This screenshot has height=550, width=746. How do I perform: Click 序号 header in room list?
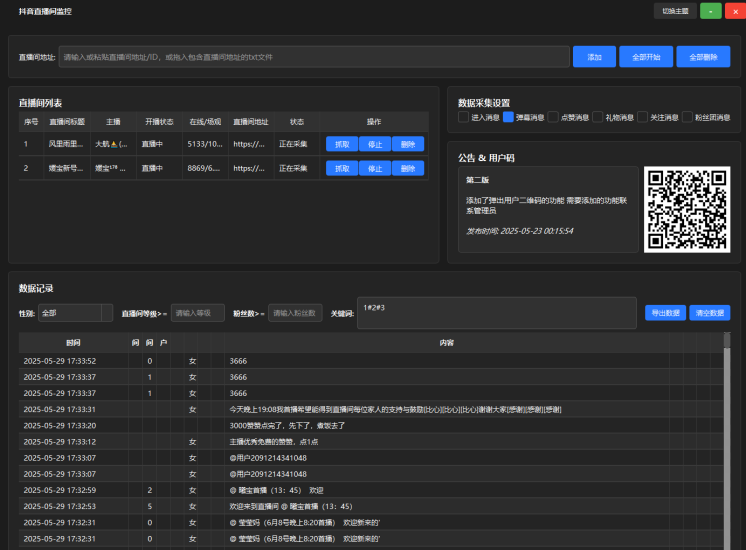click(31, 122)
